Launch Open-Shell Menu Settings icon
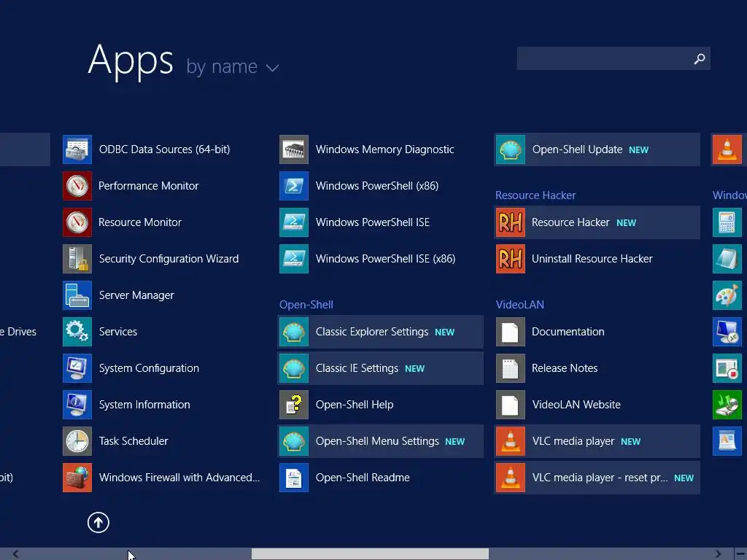 coord(294,441)
